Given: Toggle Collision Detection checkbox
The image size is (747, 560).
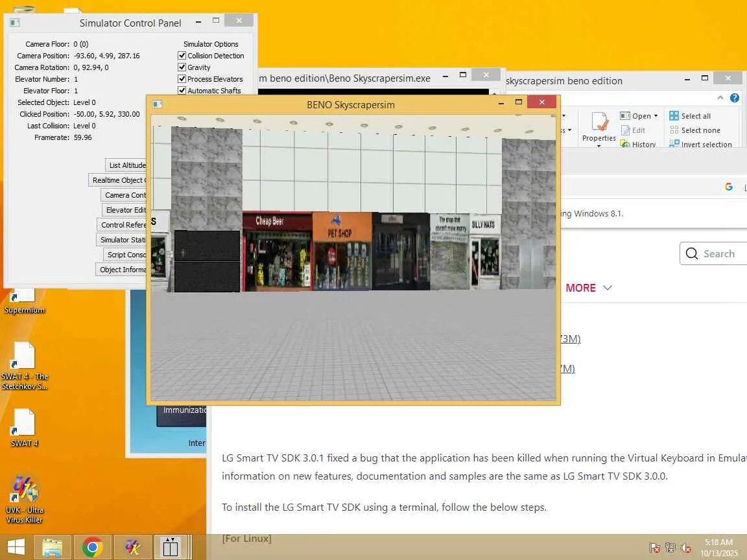Looking at the screenshot, I should coord(182,55).
